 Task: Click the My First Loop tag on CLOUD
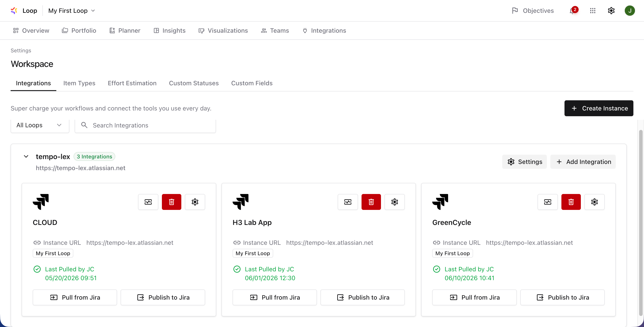coord(53,253)
